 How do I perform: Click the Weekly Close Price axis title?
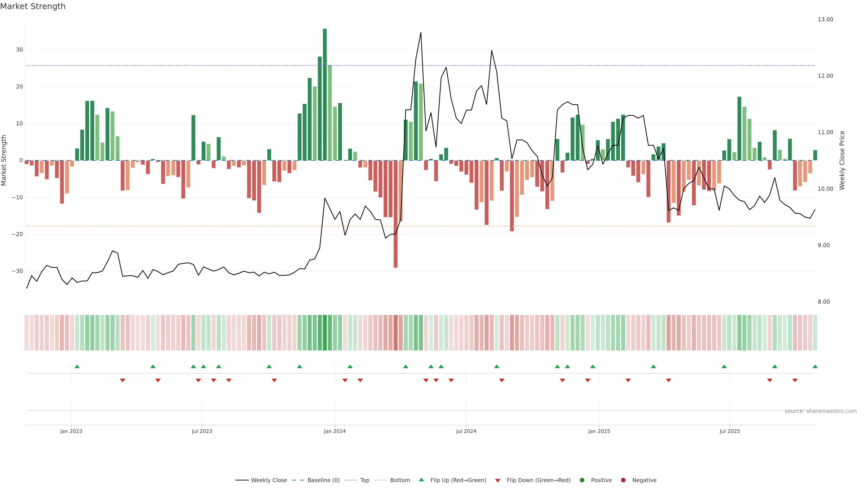[x=842, y=160]
